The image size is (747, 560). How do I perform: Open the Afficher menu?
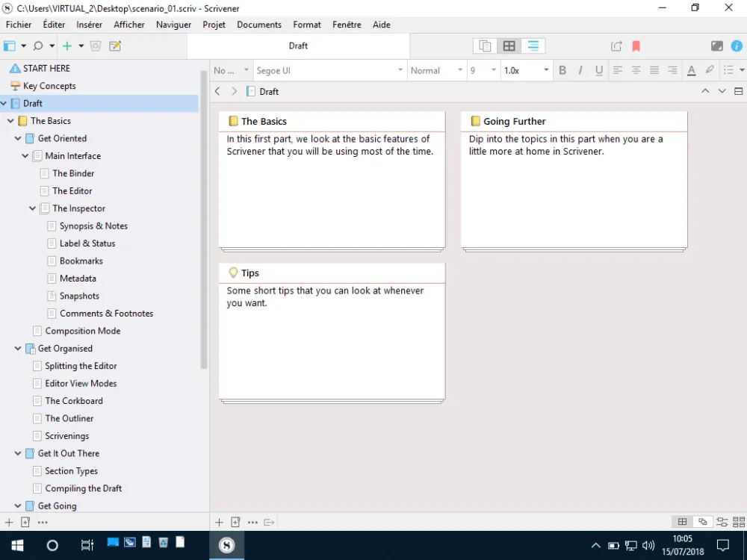pos(129,25)
